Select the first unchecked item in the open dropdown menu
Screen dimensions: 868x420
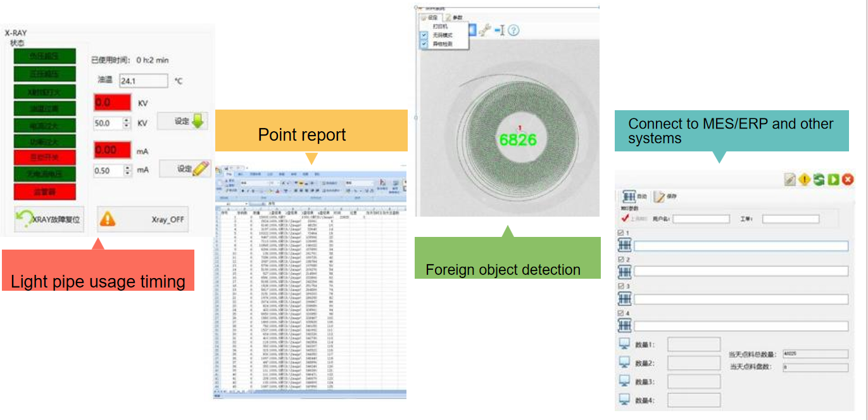(442, 27)
